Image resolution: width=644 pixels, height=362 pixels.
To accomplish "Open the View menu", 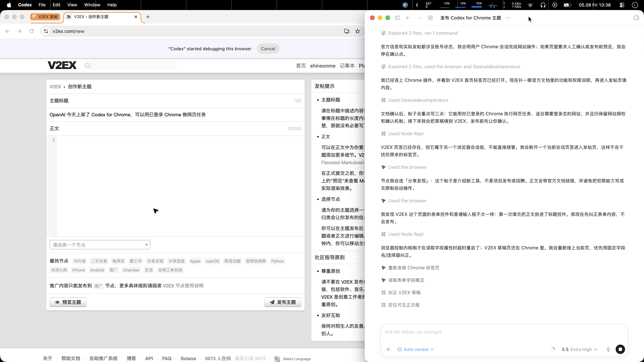I will pos(72,5).
